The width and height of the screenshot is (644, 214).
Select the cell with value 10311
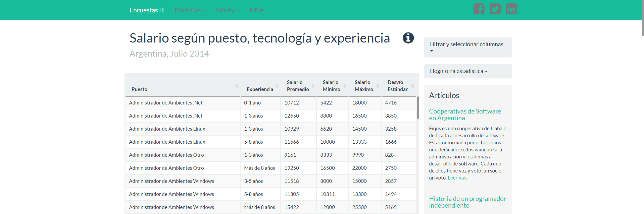pos(333,194)
